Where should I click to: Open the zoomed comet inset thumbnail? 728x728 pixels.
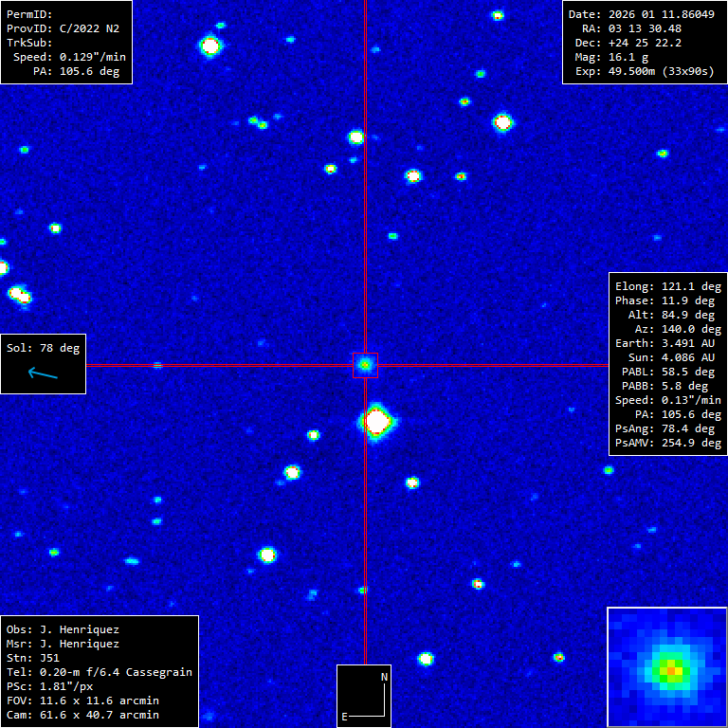tap(666, 667)
